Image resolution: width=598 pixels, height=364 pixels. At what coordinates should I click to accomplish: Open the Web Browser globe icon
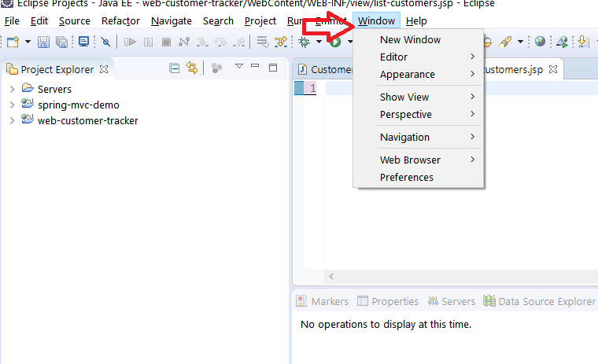[540, 41]
